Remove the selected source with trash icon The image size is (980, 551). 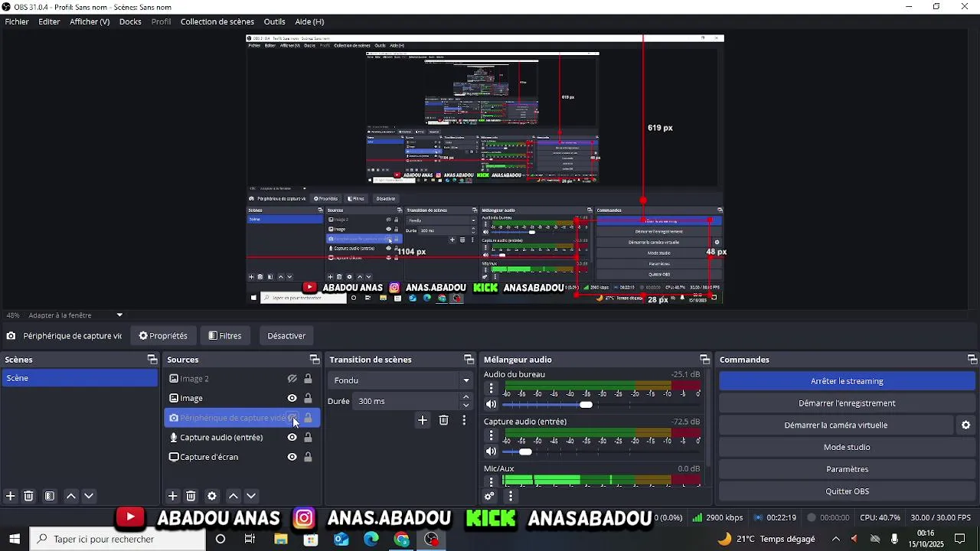click(191, 496)
